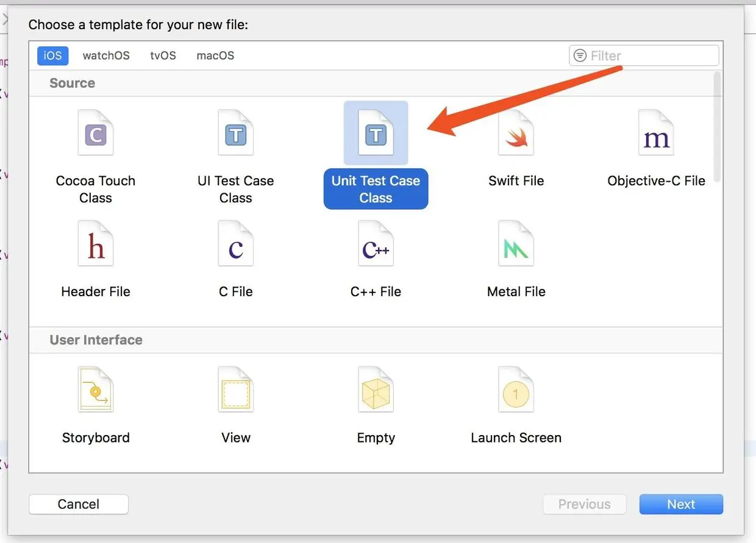Click the 'Metal File' label
Screen dimensions: 756x543
pos(516,291)
